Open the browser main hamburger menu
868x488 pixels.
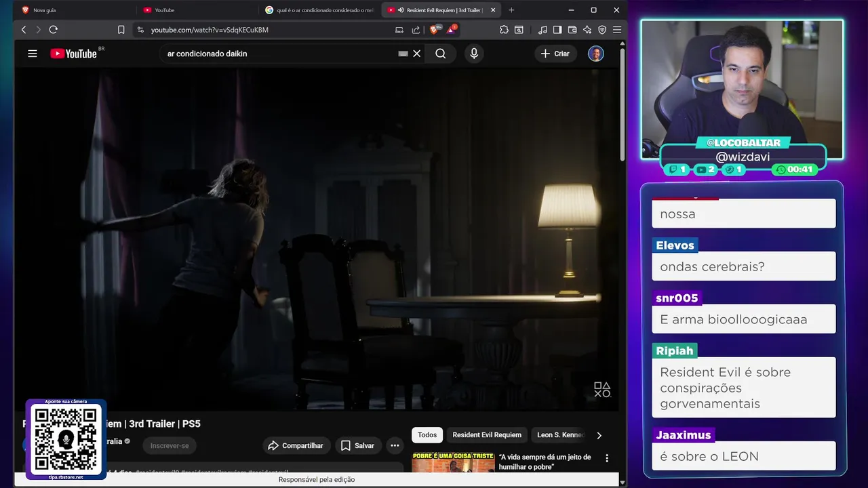616,30
